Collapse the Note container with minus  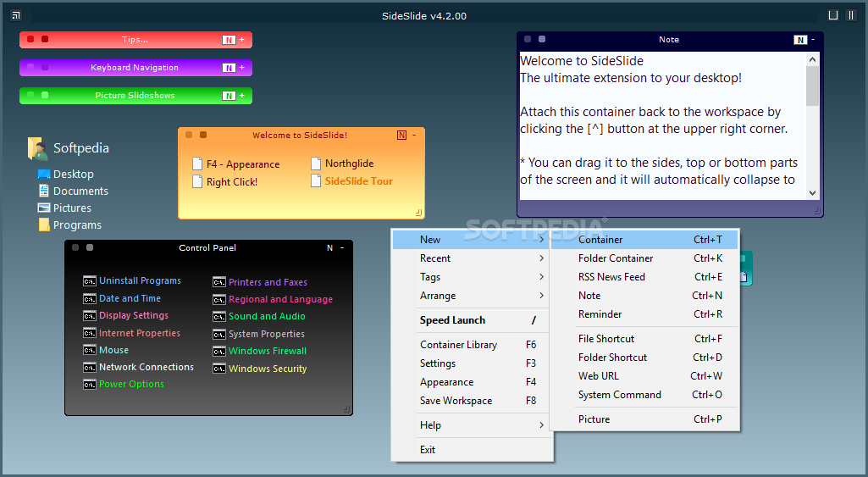click(813, 39)
